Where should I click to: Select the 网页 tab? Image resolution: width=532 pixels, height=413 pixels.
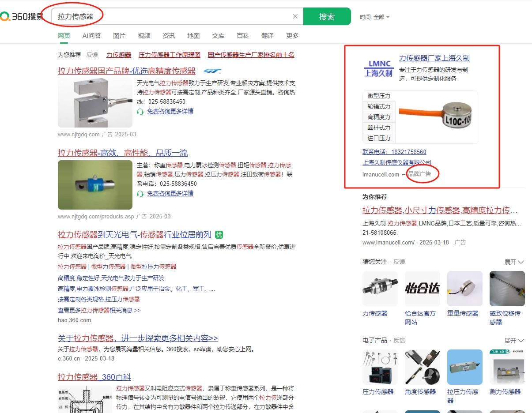(64, 36)
